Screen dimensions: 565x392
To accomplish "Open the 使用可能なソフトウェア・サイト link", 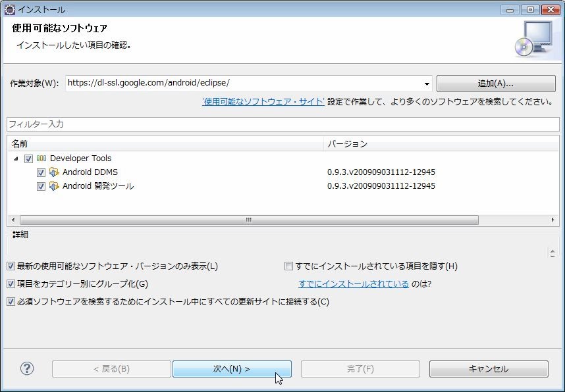I will tap(263, 101).
